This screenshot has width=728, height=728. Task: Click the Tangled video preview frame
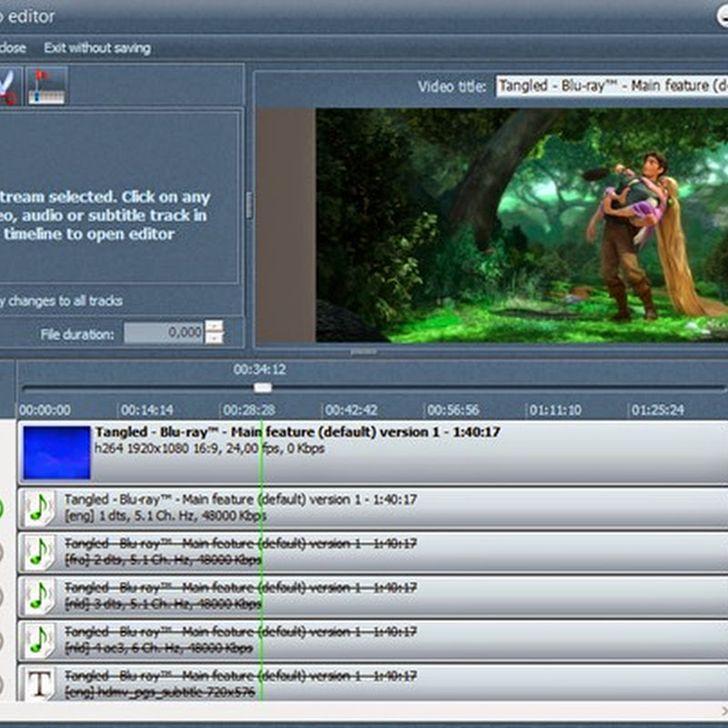pyautogui.click(x=521, y=226)
